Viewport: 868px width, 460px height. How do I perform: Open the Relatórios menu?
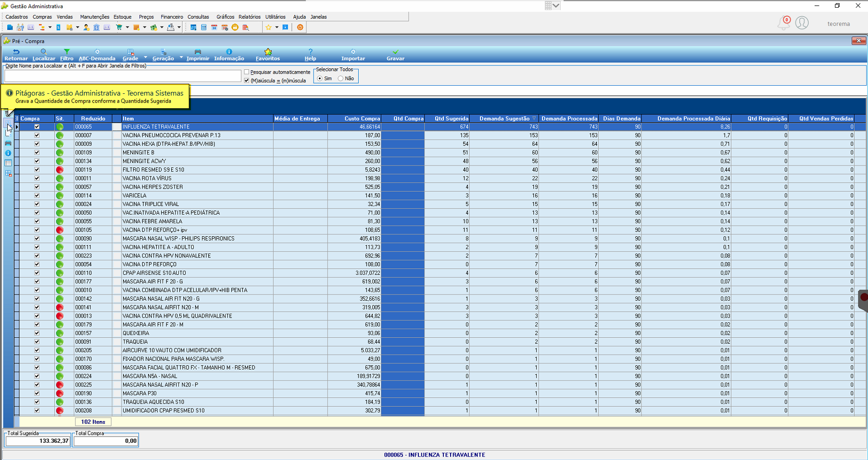[250, 17]
